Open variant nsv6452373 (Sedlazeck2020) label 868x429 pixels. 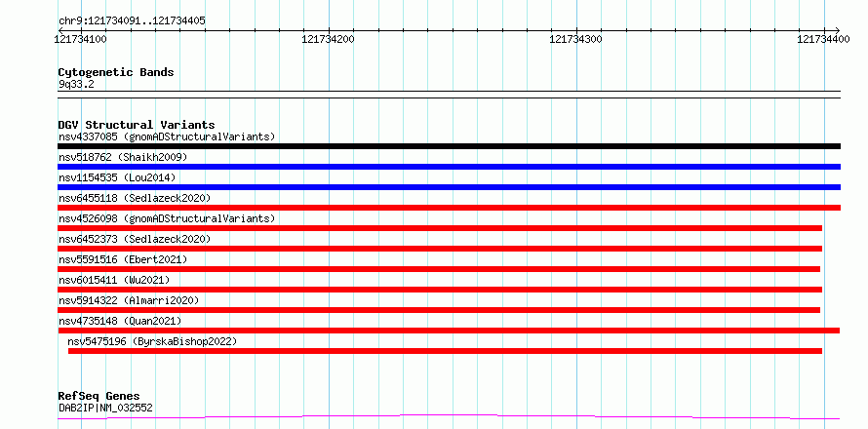(135, 239)
